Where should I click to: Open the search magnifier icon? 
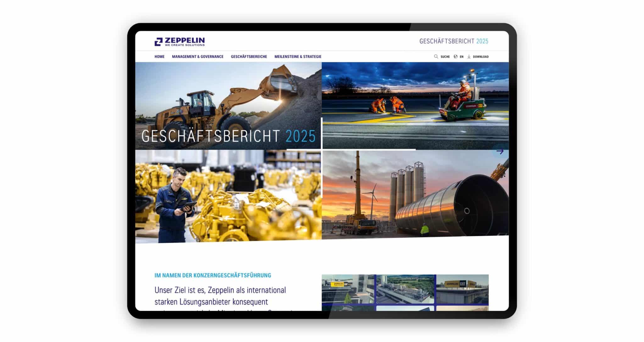point(436,57)
